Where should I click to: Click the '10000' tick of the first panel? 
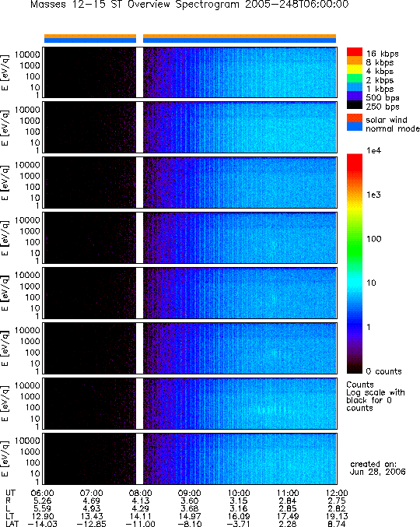pos(27,54)
